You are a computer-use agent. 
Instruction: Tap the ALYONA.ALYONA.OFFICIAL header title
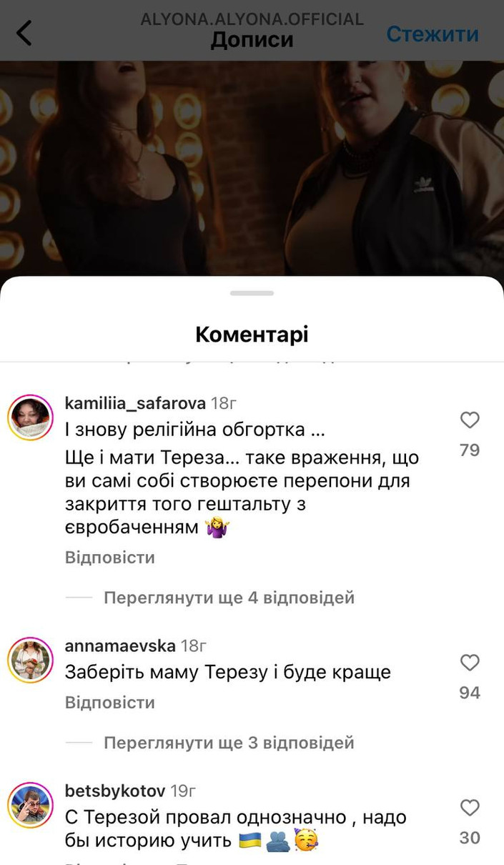point(252,19)
